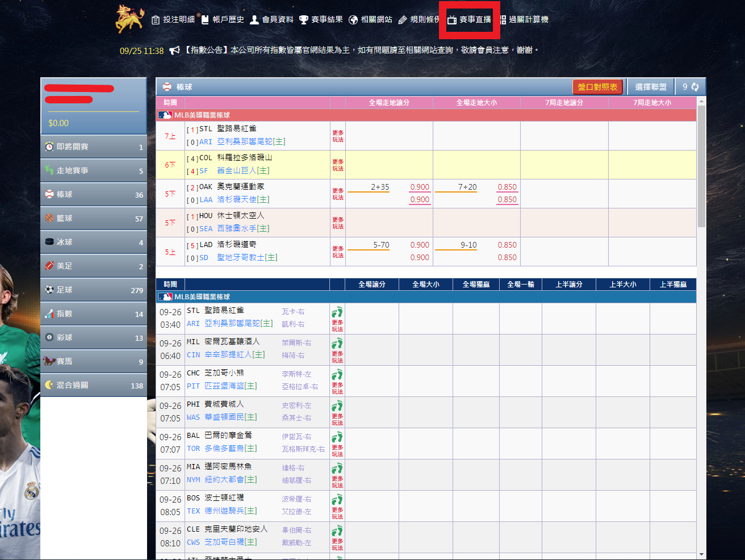Open 更多玩法 for live LAD vs SD game
The width and height of the screenshot is (745, 560).
338,252
